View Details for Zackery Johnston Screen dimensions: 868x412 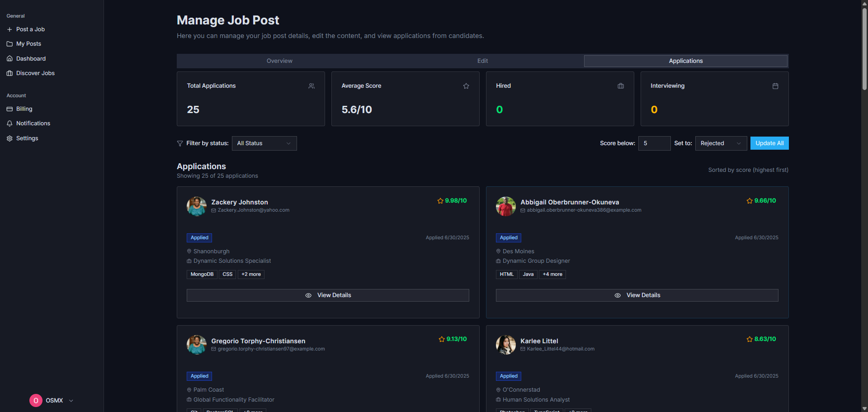click(x=328, y=295)
